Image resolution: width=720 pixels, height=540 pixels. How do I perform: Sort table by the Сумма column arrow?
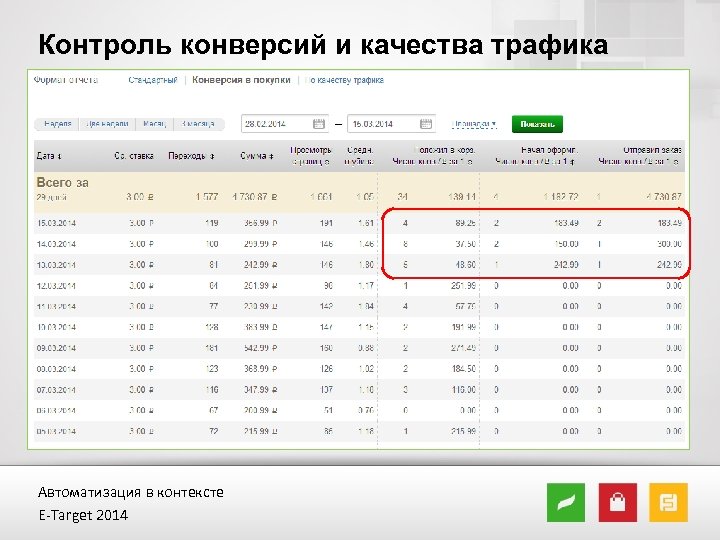click(271, 157)
